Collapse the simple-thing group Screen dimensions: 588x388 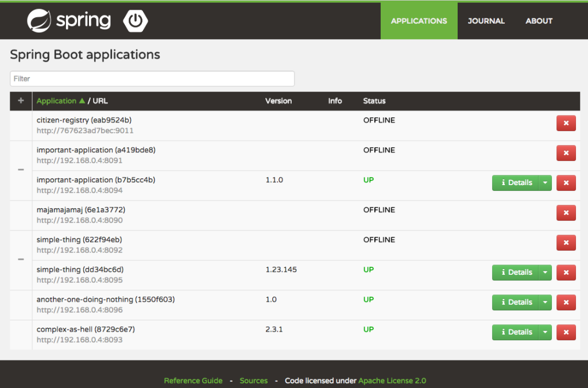[21, 260]
